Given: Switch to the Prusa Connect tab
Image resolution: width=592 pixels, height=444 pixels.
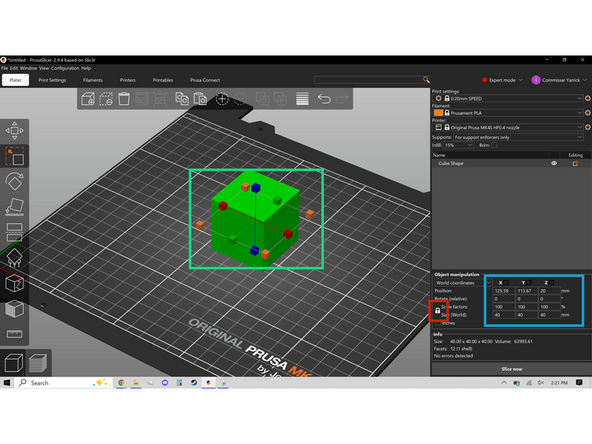Looking at the screenshot, I should tap(205, 80).
